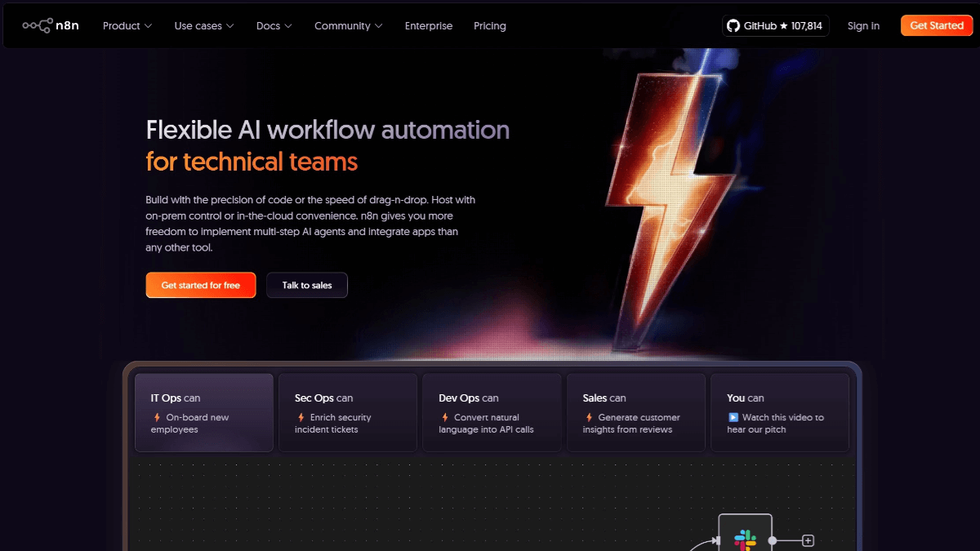Click the bolt icon in IT Ops card
The image size is (980, 551).
point(157,417)
